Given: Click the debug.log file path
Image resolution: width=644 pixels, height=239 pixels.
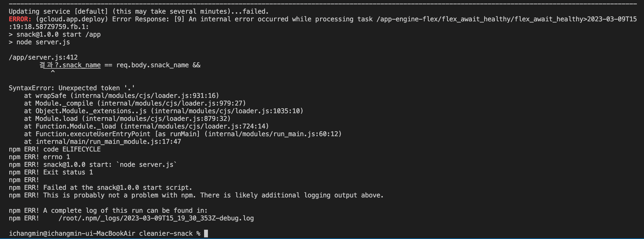Looking at the screenshot, I should click(x=156, y=218).
